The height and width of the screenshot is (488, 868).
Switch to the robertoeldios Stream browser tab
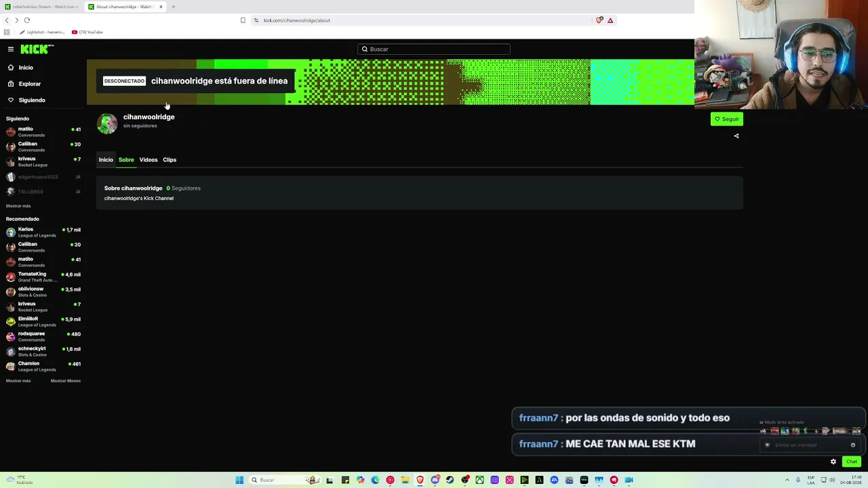41,7
